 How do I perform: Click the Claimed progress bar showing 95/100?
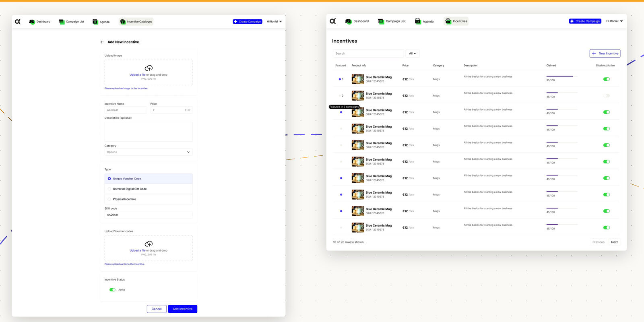(561, 76)
